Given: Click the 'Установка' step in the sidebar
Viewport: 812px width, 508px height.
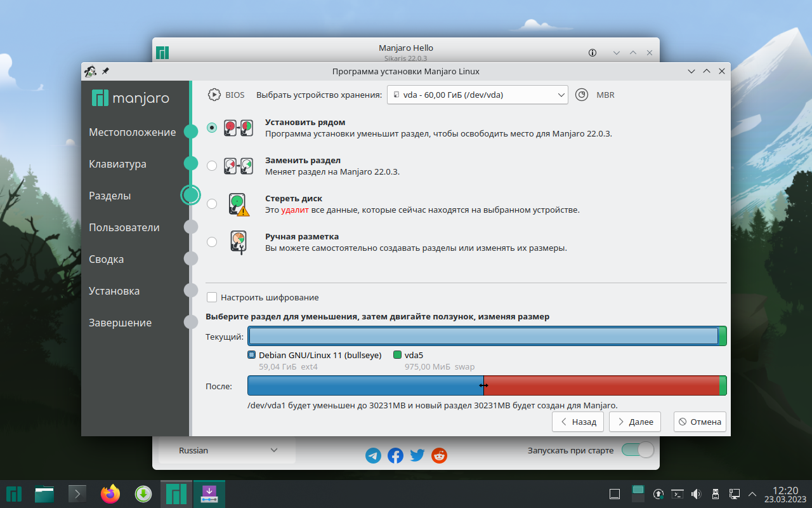Looking at the screenshot, I should tap(114, 291).
